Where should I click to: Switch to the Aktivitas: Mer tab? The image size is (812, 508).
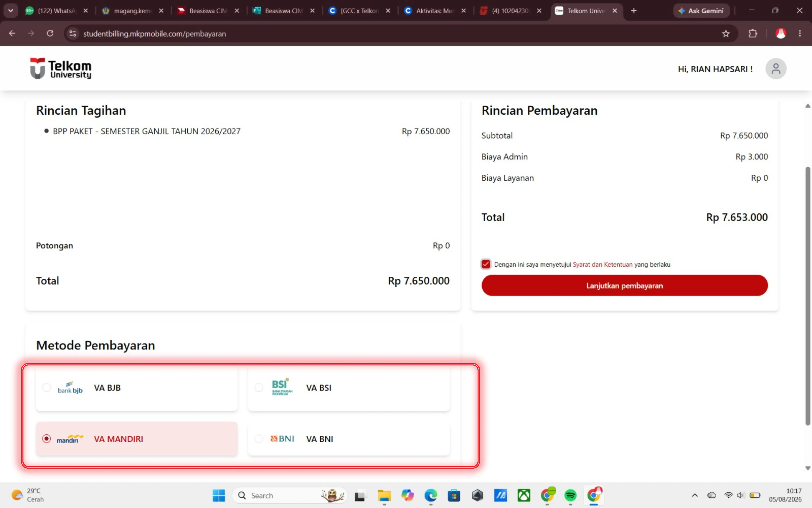(x=435, y=11)
